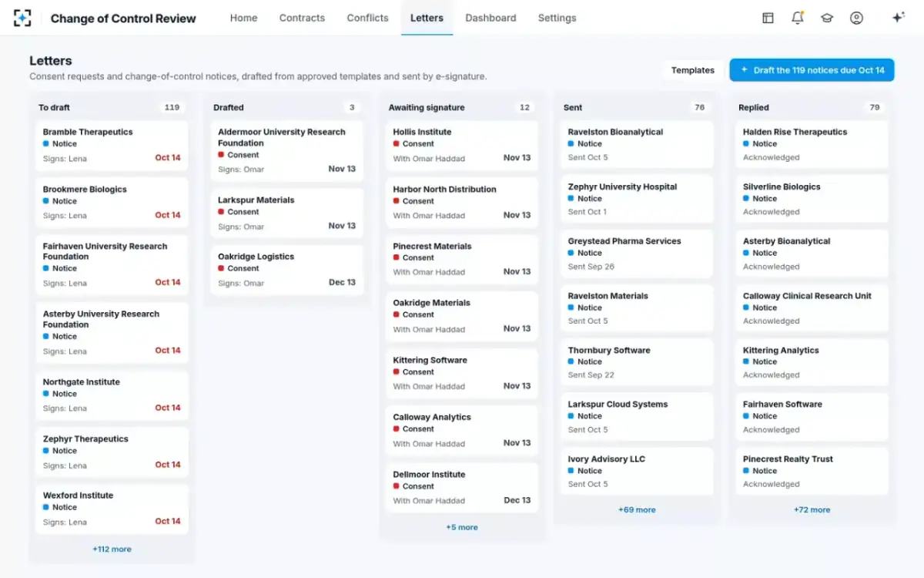The height and width of the screenshot is (578, 924).
Task: Select Fairhaven University Research Foundation card
Action: pos(112,265)
